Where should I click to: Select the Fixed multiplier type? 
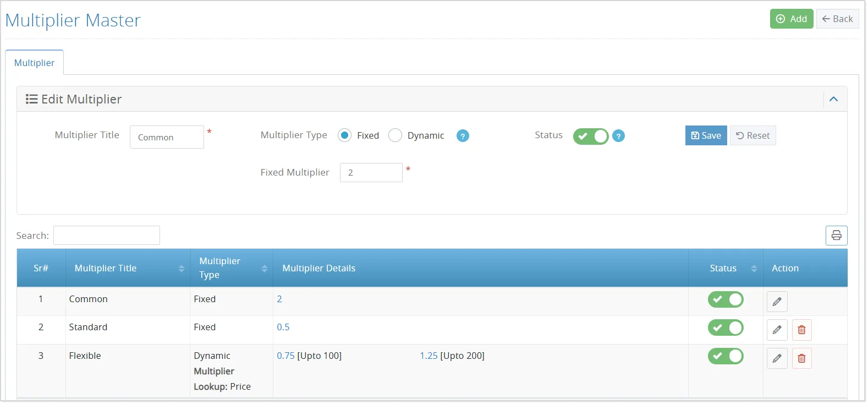344,135
